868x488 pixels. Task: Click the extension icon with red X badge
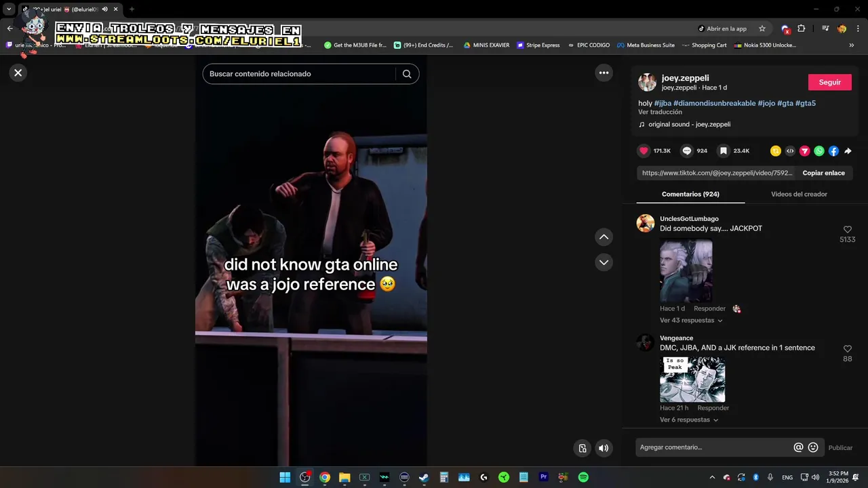785,29
